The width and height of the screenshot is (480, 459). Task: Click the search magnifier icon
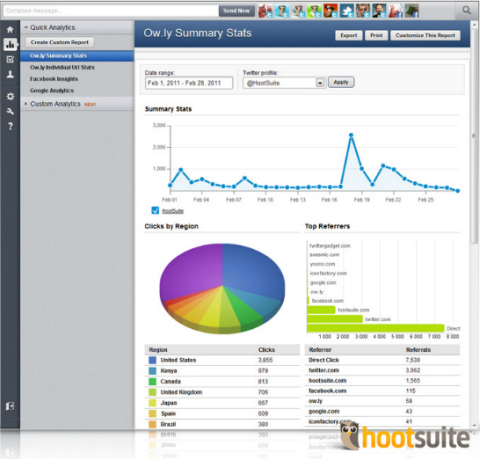point(466,10)
